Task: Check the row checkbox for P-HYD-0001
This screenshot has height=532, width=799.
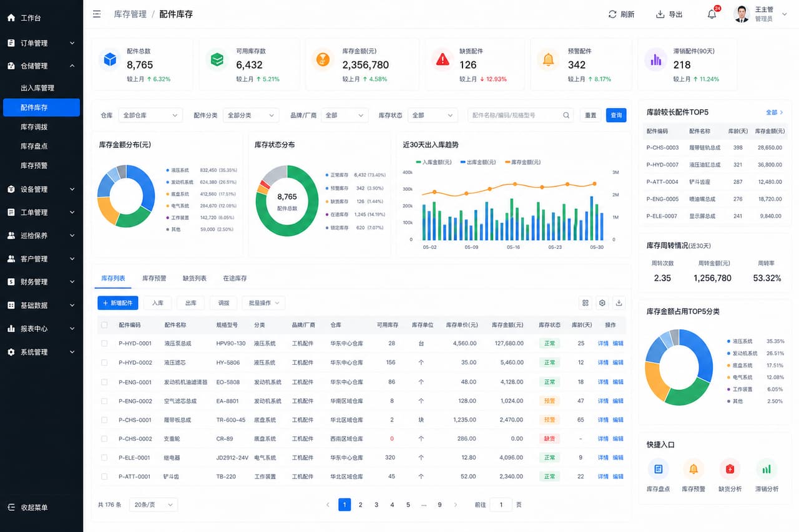Action: pos(104,344)
